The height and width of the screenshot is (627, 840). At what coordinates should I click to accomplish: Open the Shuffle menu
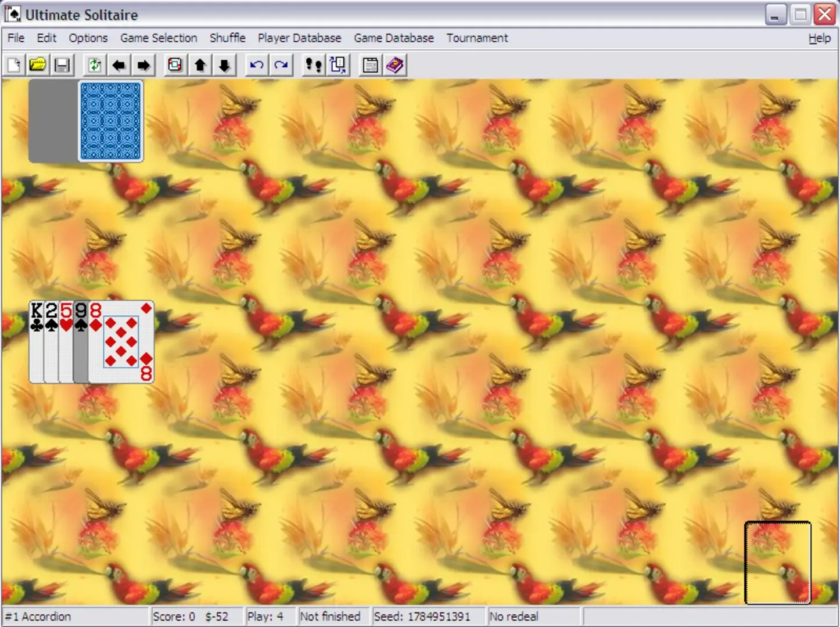227,38
